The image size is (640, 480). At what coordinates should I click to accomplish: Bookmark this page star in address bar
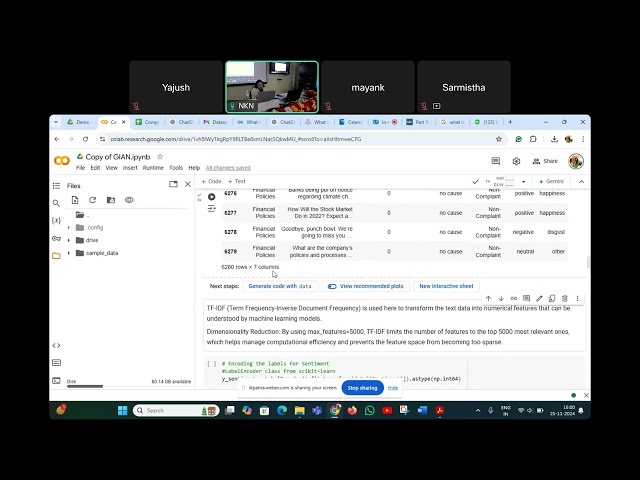click(x=499, y=139)
